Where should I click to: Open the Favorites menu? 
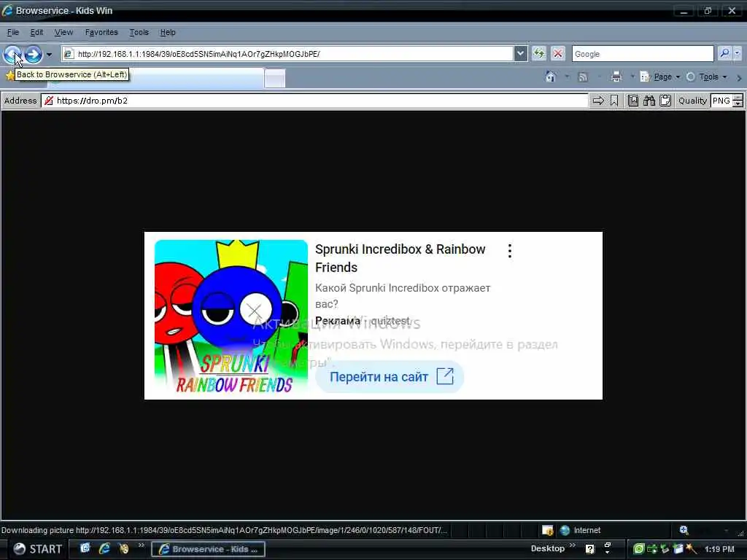101,32
